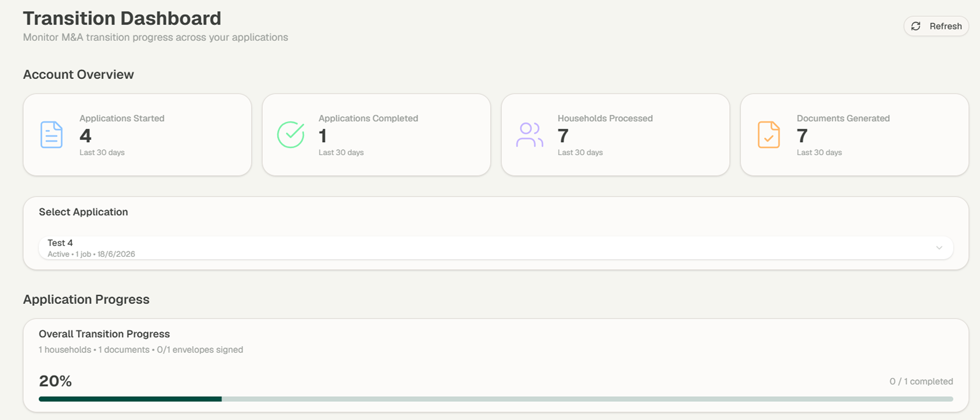The width and height of the screenshot is (980, 420).
Task: Click the Applications Started value 4
Action: point(85,136)
